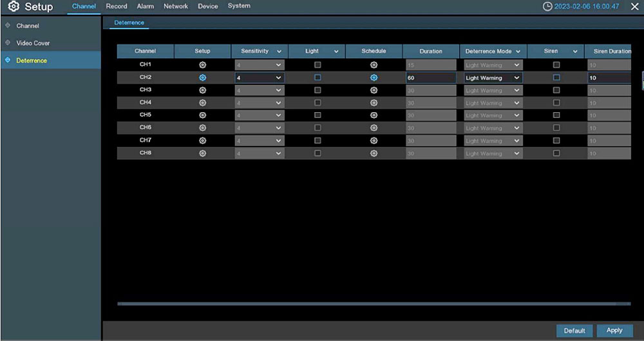Expand Siren column header dropdown
Image resolution: width=644 pixels, height=341 pixels.
pos(575,52)
